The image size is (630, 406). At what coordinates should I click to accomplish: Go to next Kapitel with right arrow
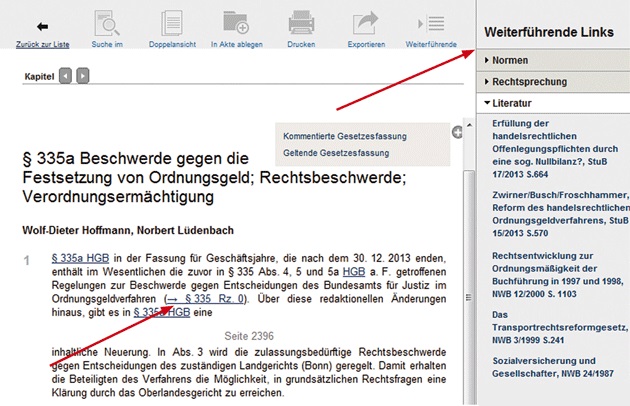(x=82, y=75)
